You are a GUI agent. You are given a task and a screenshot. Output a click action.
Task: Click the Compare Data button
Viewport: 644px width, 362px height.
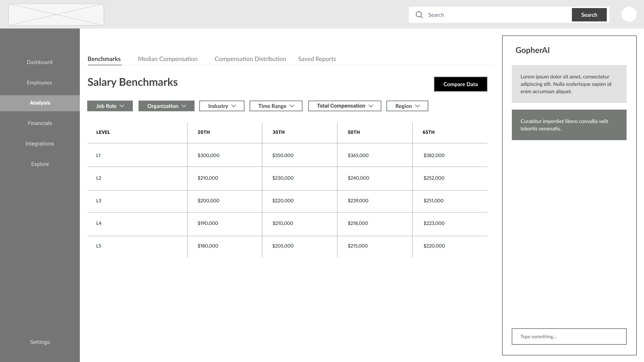(461, 84)
